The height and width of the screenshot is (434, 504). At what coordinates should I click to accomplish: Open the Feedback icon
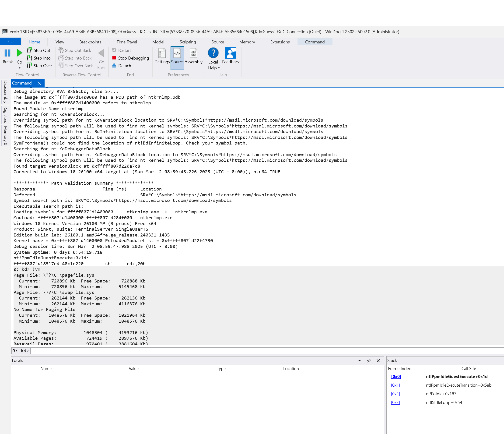(230, 53)
